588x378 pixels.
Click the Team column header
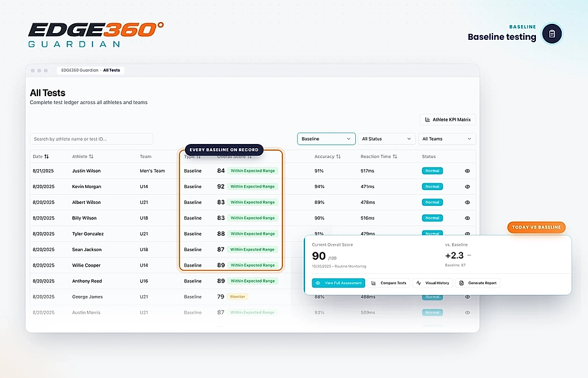146,156
